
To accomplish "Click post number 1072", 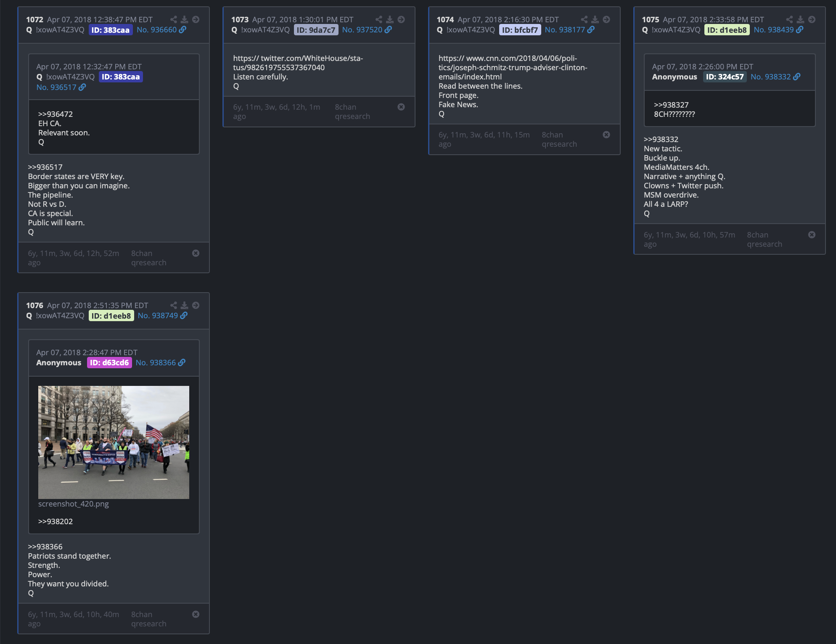I will pos(34,19).
